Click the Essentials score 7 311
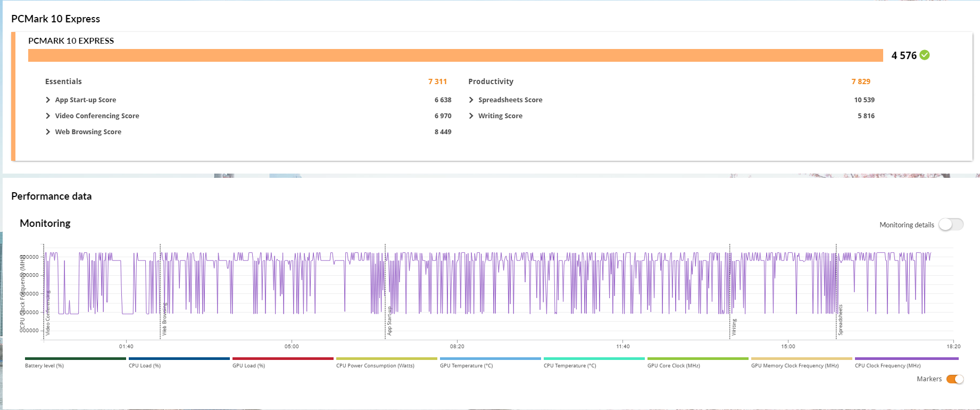This screenshot has width=980, height=410. (x=437, y=81)
